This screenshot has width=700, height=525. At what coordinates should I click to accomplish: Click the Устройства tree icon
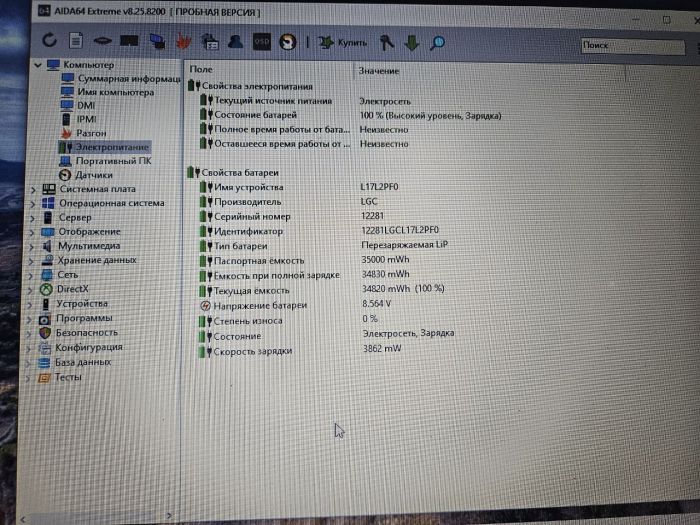[x=46, y=304]
